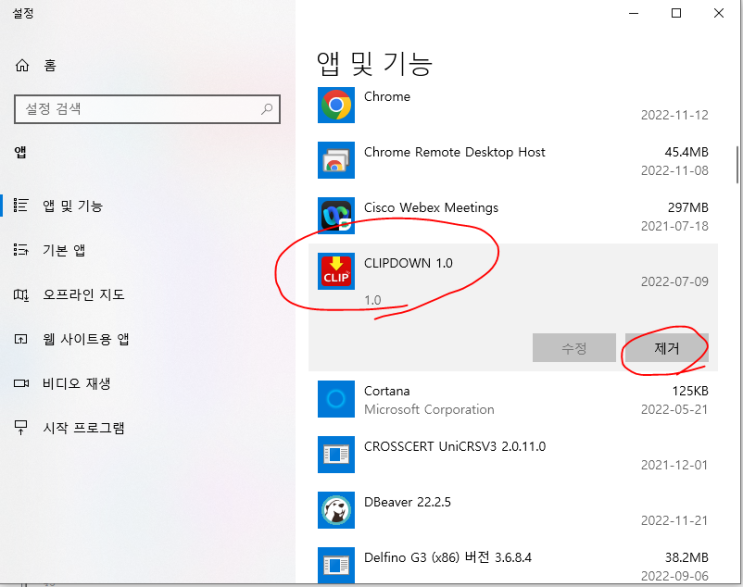Viewport: 743px width, 587px height.
Task: Click the 기본 앱 sidebar icon
Action: pyautogui.click(x=21, y=249)
